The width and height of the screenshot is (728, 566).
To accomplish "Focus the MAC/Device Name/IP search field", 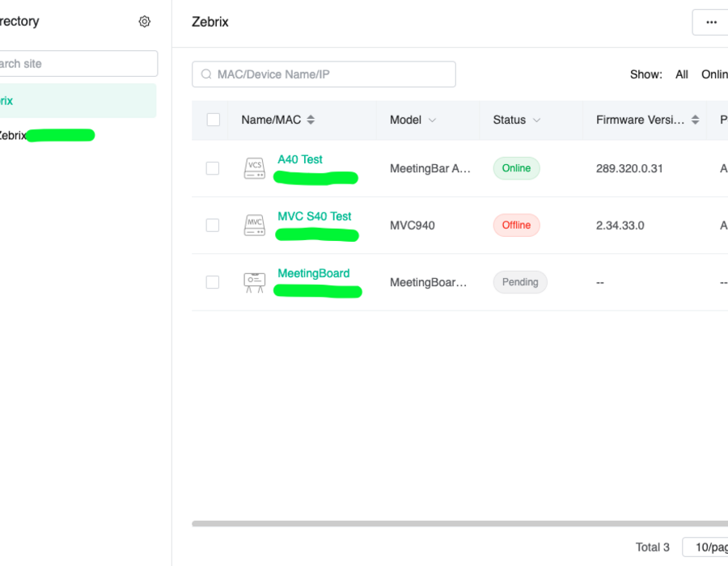I will point(324,74).
